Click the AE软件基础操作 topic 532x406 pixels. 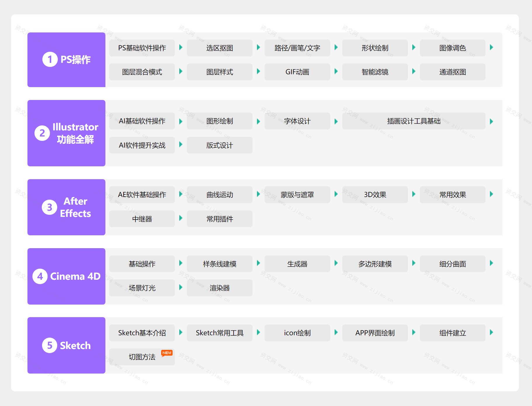click(142, 195)
